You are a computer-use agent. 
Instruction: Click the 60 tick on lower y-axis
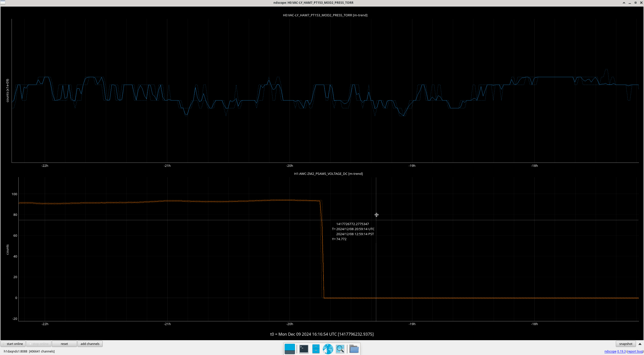tap(15, 235)
